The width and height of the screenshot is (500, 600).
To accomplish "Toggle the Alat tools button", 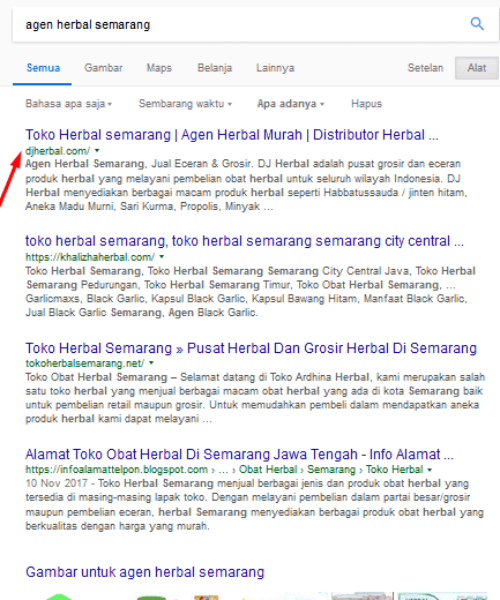I will click(477, 68).
